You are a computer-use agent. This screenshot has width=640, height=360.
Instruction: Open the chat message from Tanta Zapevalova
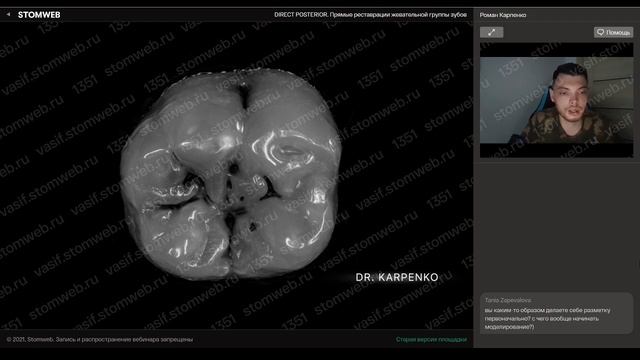click(x=556, y=313)
